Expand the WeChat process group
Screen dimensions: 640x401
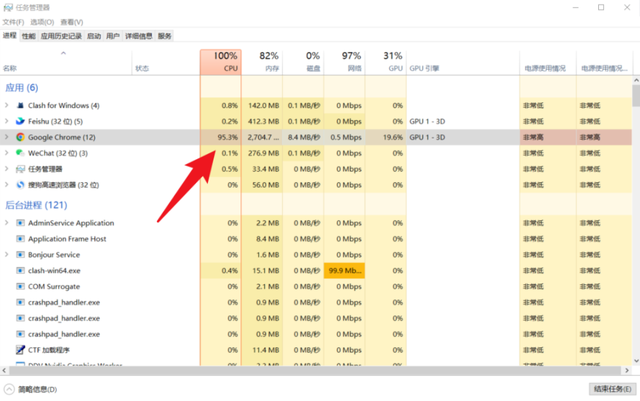click(x=7, y=153)
